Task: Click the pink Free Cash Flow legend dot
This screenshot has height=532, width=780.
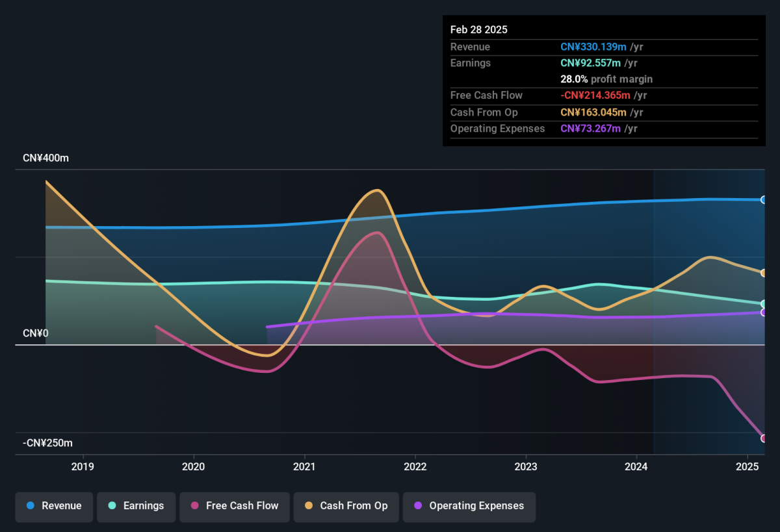Action: 195,506
